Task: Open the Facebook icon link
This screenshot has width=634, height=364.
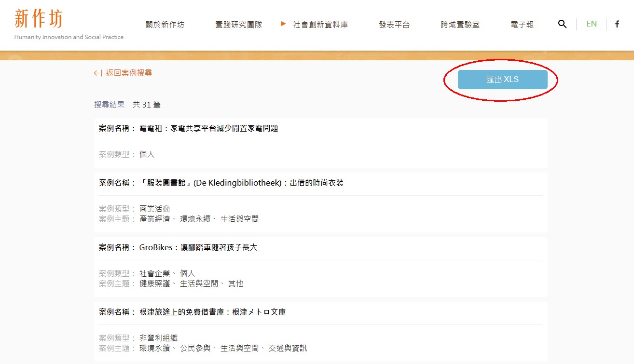Action: pos(617,24)
